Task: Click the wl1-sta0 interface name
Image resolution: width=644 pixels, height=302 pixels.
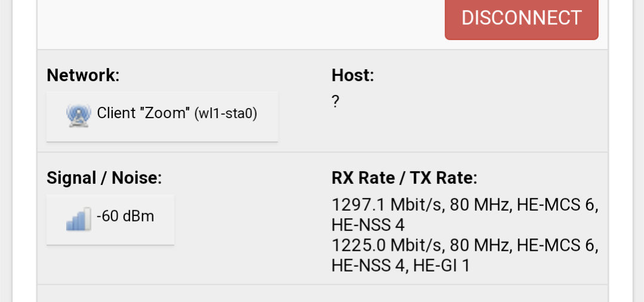Action: (226, 113)
